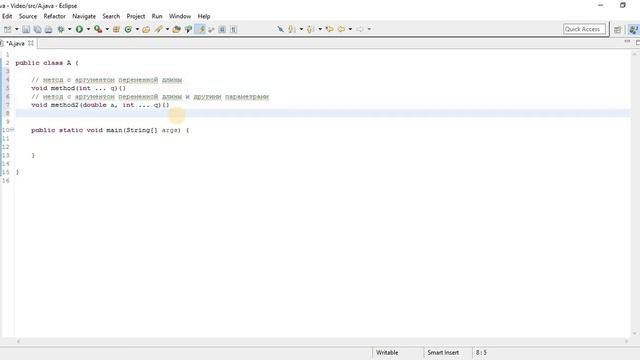640x360 pixels.
Task: Toggle Mark Occurrences highlighted toolbar button
Action: 200,29
